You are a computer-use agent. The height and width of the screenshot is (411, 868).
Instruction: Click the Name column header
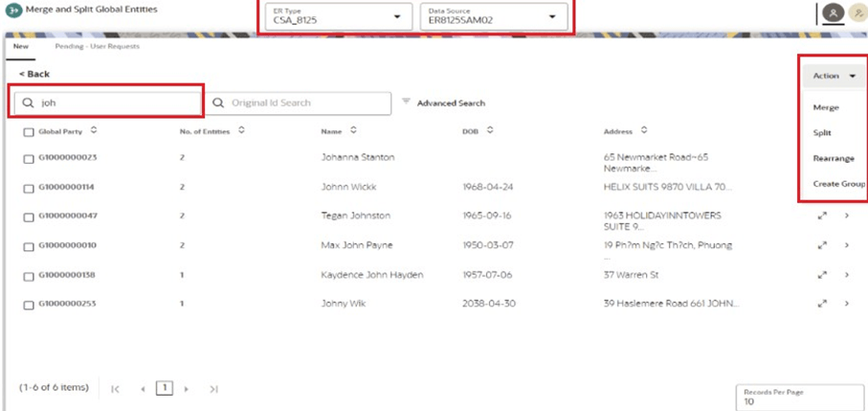pos(331,132)
